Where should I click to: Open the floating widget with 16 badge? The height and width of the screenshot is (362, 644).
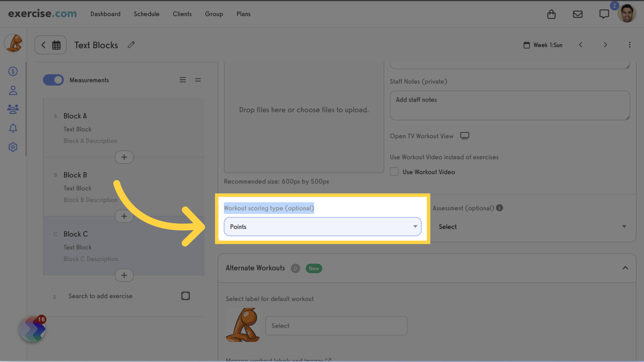point(33,329)
